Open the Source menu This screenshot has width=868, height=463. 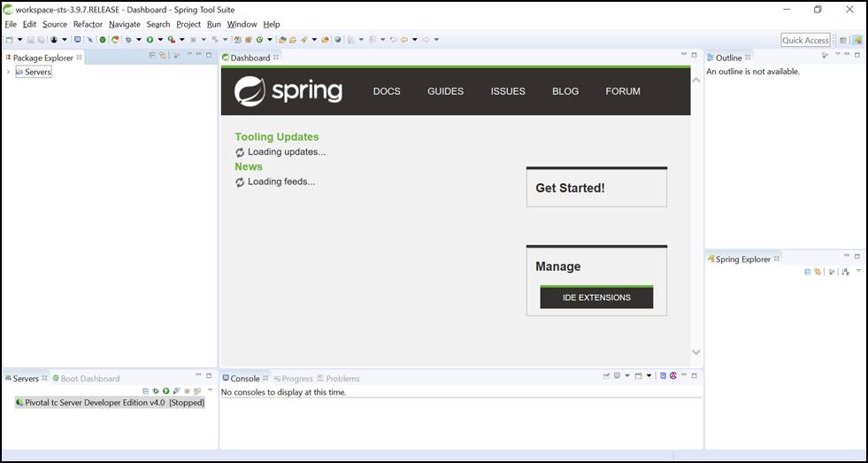click(55, 25)
